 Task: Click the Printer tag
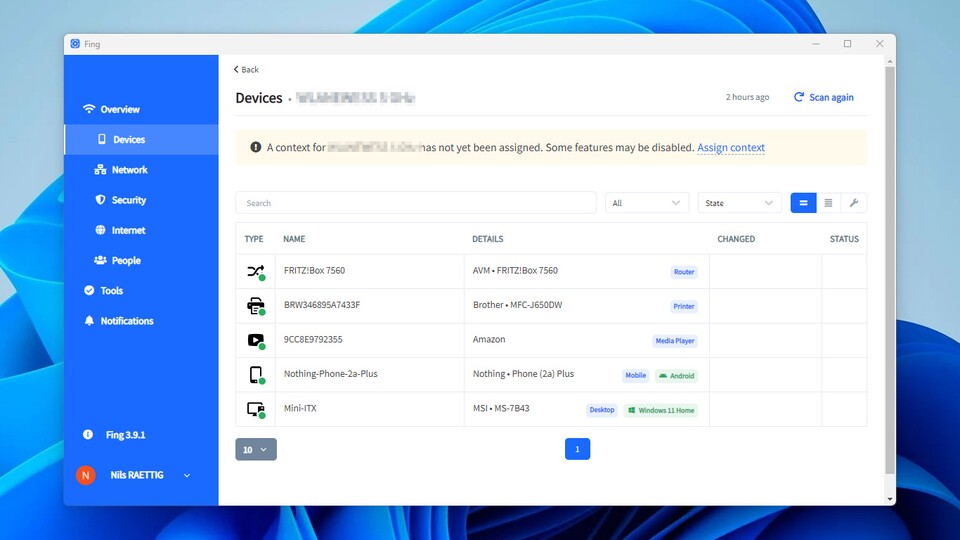pos(684,306)
